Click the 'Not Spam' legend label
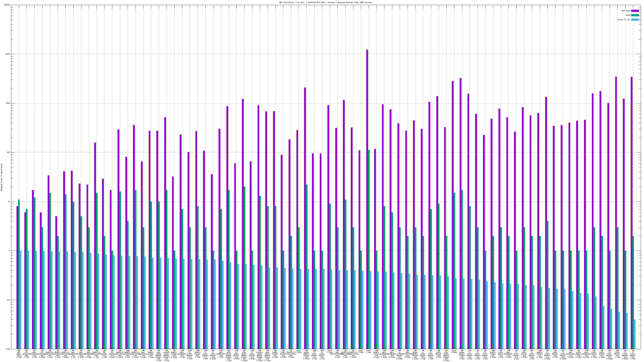The height and width of the screenshot is (362, 644). pos(626,11)
